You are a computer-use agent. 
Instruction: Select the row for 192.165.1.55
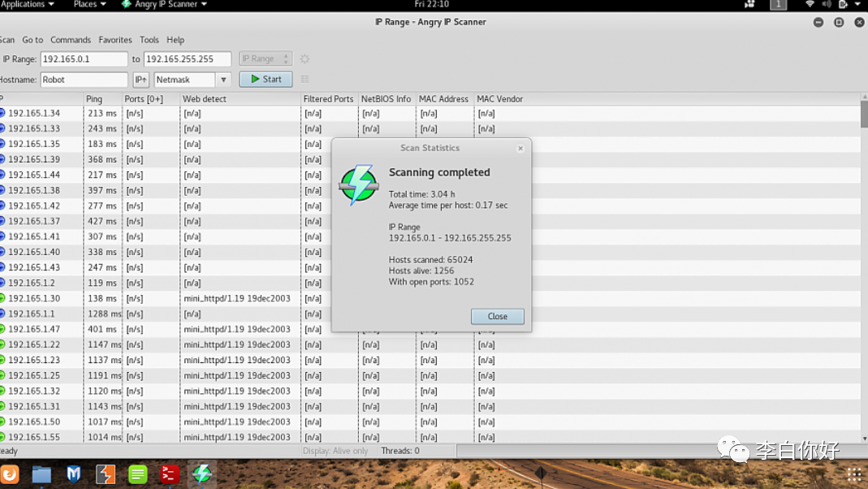[x=430, y=437]
